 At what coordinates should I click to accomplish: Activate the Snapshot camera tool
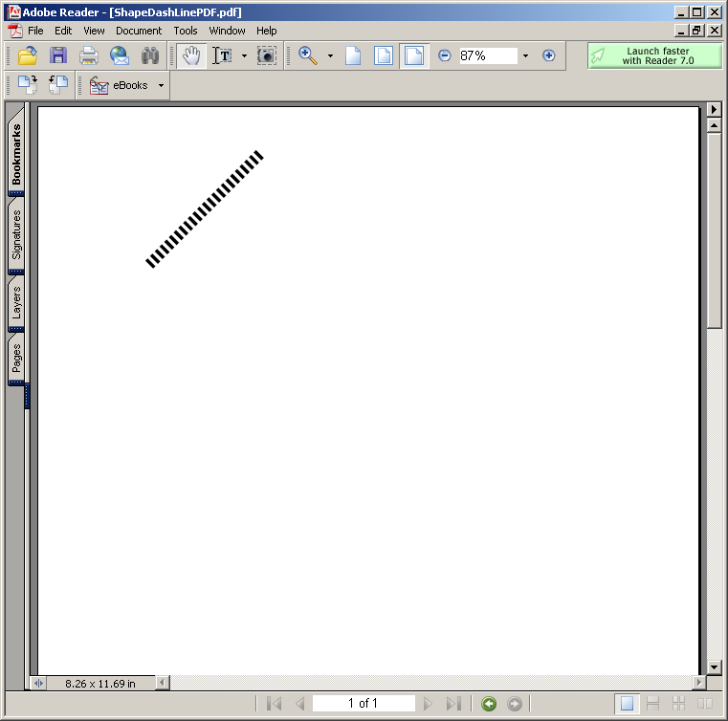pos(267,55)
